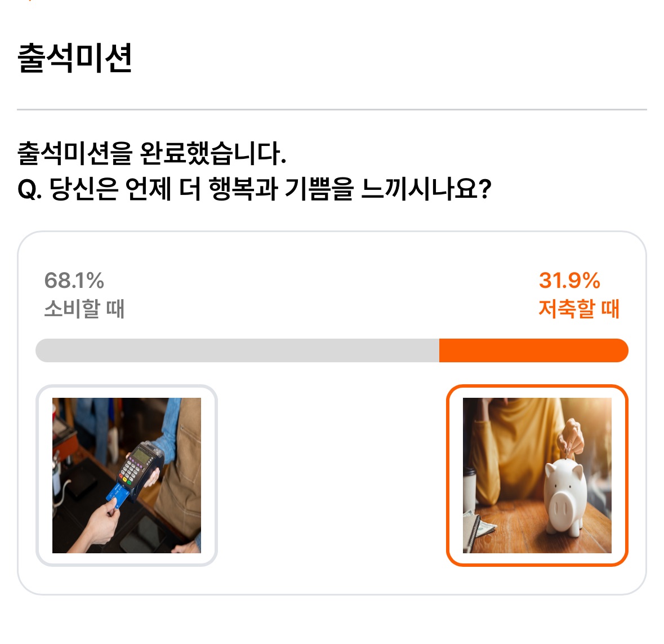Viewport: 664px width, 644px height.
Task: Select the piggy bank photo option
Action: 537,475
